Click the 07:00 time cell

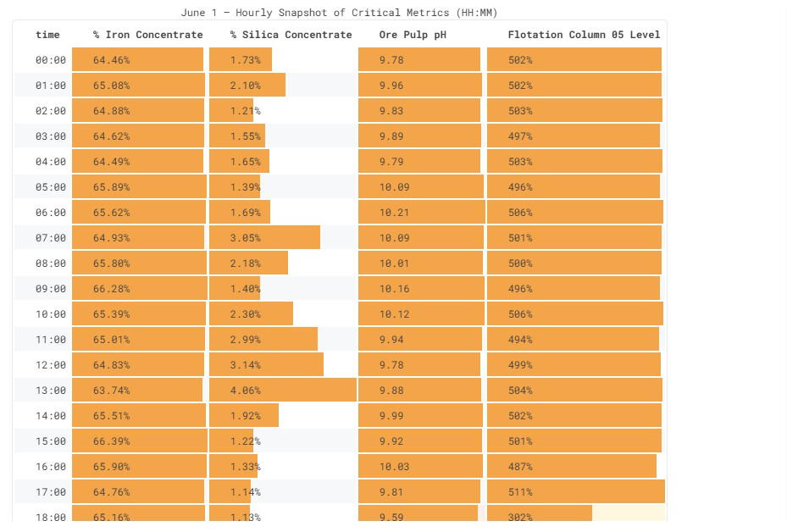(51, 238)
